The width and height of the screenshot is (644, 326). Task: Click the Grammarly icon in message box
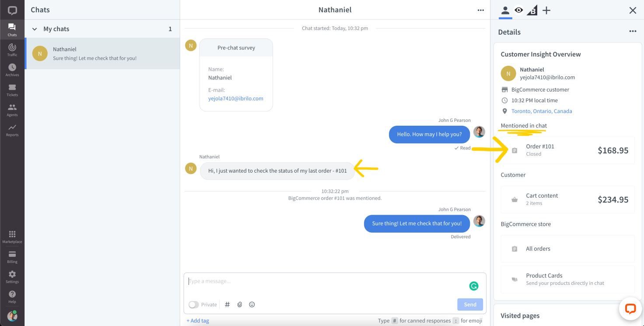click(x=474, y=286)
